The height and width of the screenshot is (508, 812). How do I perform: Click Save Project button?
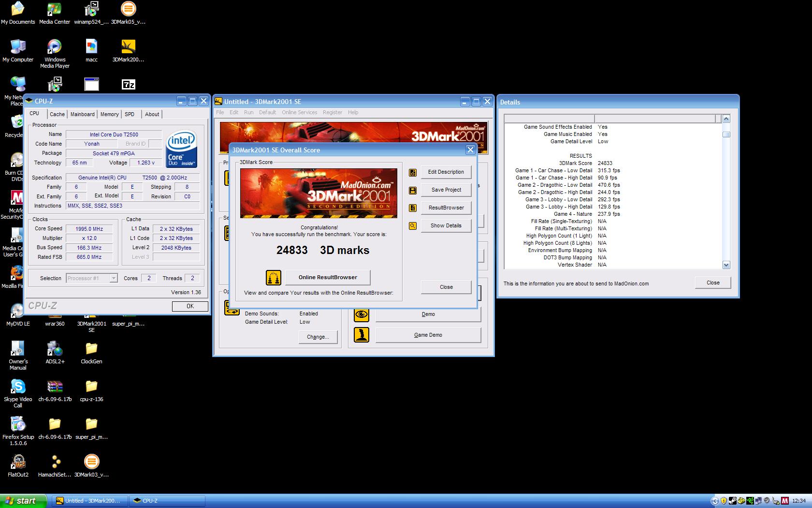tap(446, 190)
